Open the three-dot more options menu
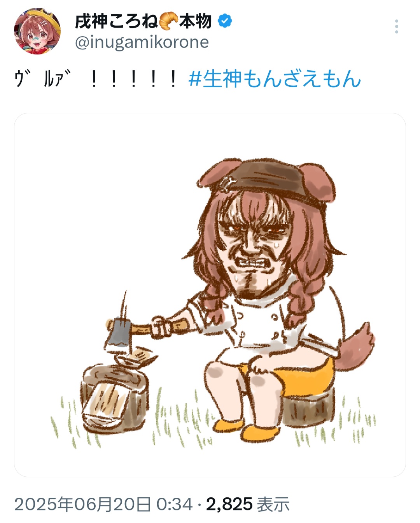The width and height of the screenshot is (420, 523). point(396,26)
